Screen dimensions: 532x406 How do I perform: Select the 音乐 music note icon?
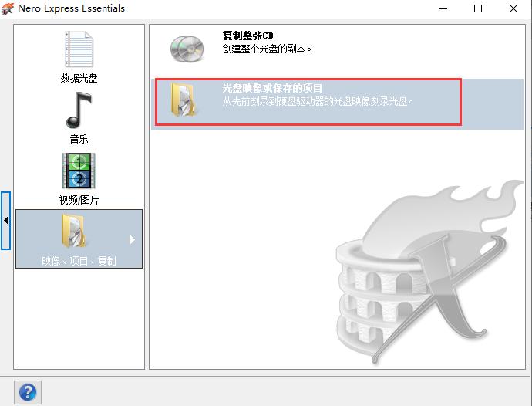pos(79,110)
